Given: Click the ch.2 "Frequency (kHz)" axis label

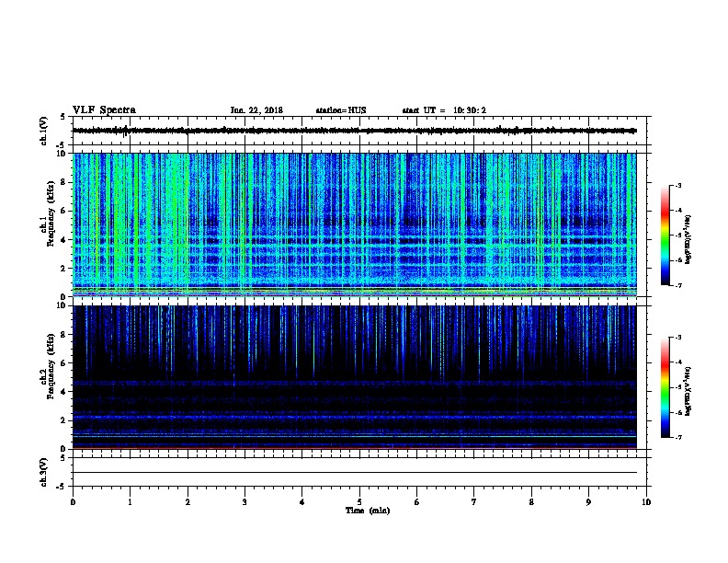Looking at the screenshot, I should click(51, 366).
